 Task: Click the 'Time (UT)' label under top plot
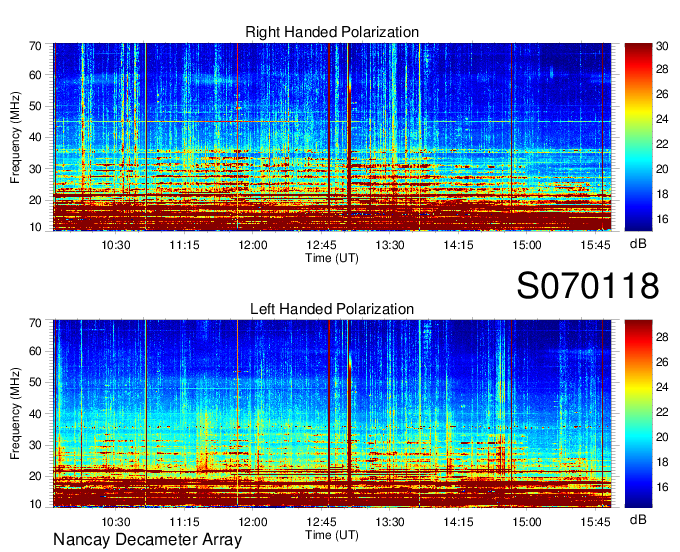[x=332, y=258]
